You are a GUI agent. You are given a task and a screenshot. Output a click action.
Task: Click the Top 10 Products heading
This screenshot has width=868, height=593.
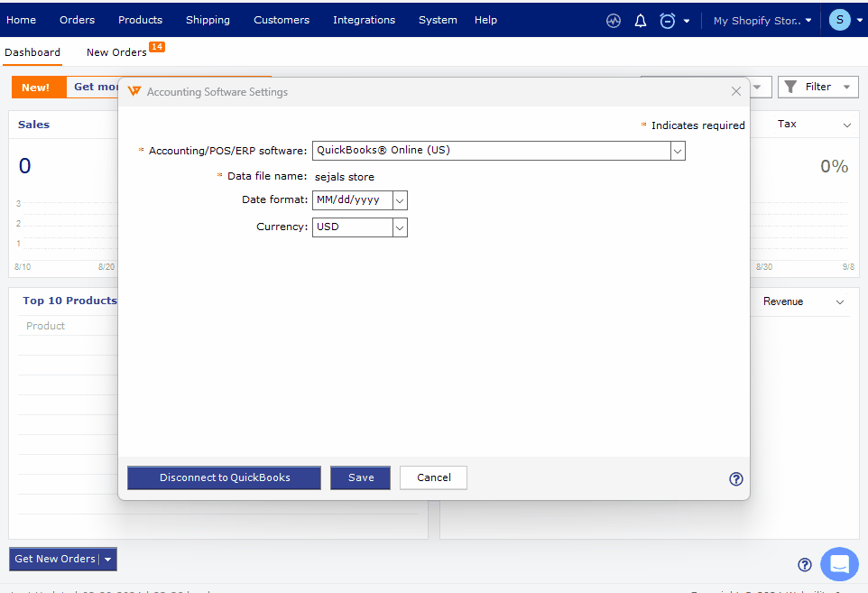click(x=69, y=301)
